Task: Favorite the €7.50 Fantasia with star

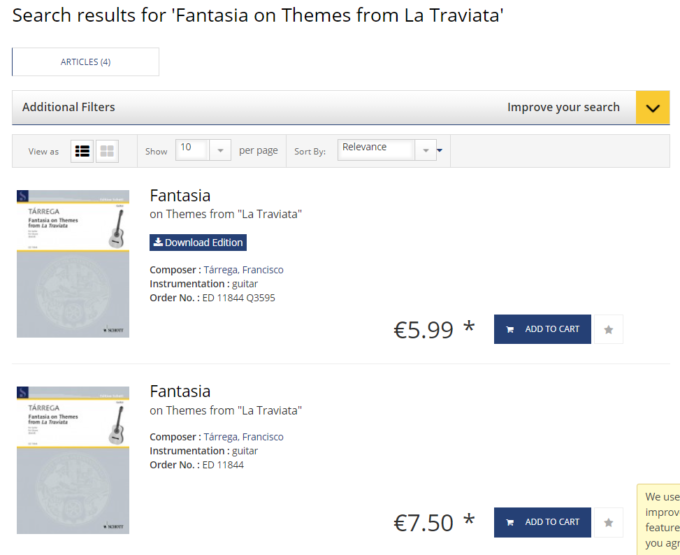Action: pyautogui.click(x=608, y=522)
